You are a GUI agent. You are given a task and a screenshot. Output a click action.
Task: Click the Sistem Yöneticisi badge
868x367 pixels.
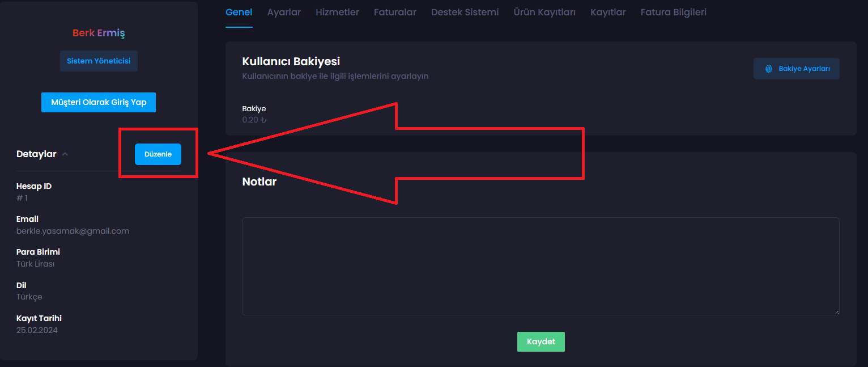click(x=99, y=61)
